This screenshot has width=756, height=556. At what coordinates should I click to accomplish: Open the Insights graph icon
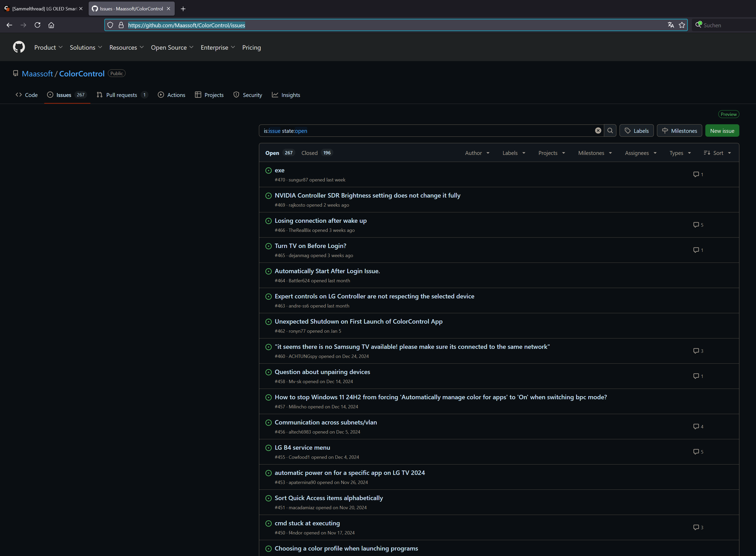coord(275,95)
